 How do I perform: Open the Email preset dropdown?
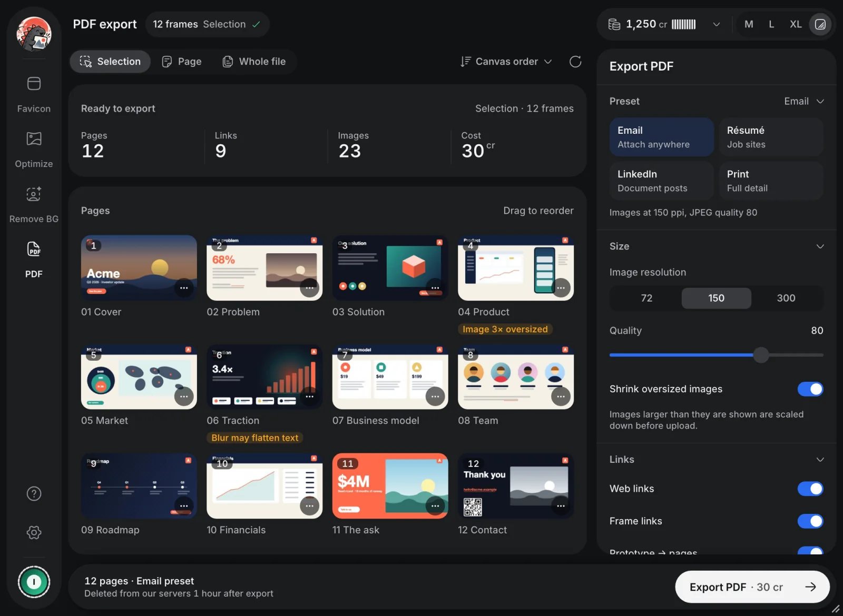[804, 101]
